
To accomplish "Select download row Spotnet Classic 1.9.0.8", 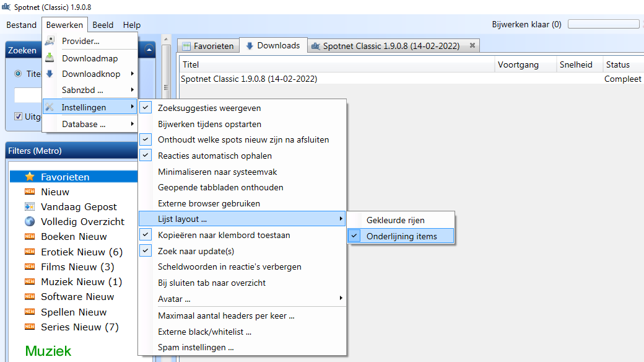I will click(x=412, y=79).
